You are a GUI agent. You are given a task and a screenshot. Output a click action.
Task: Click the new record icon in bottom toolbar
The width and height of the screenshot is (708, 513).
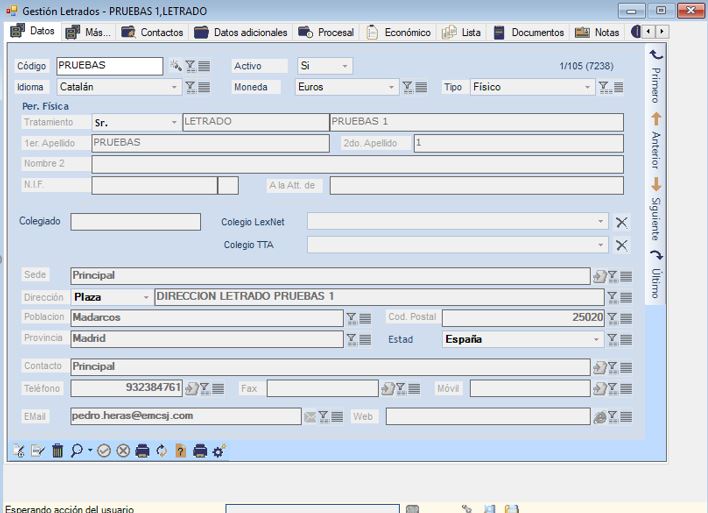(x=18, y=451)
